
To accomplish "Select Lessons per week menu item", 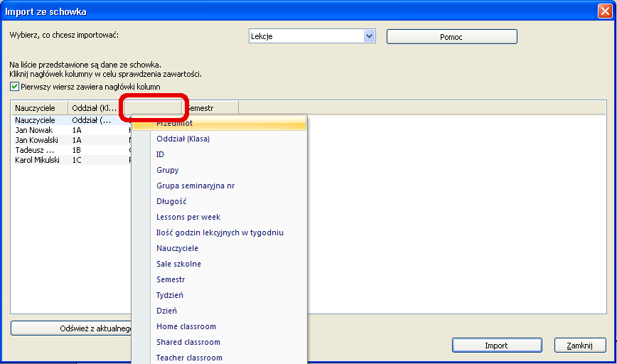I will (188, 217).
